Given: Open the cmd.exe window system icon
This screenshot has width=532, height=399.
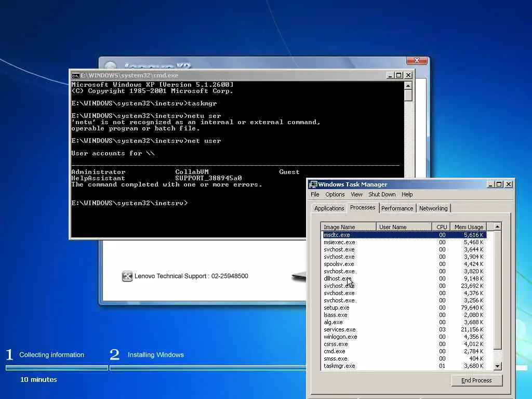Looking at the screenshot, I should (x=76, y=75).
